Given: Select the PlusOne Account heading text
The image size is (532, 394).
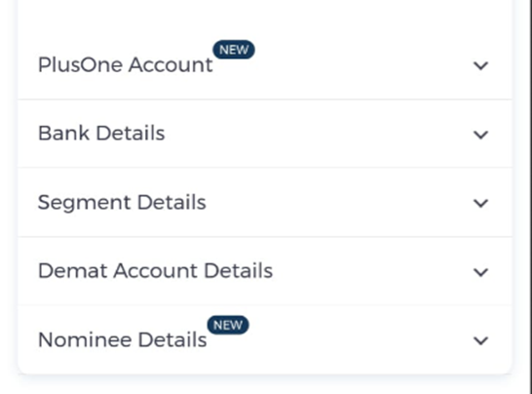Looking at the screenshot, I should (125, 64).
